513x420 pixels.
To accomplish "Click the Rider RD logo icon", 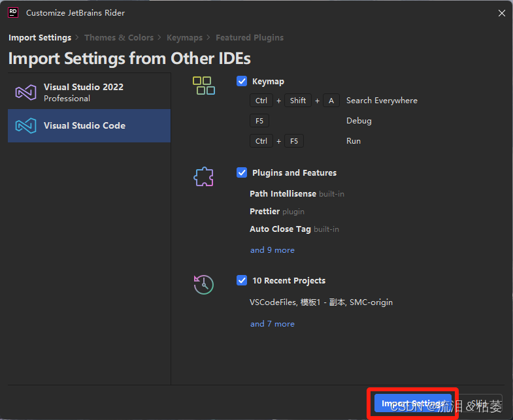I will click(x=13, y=13).
